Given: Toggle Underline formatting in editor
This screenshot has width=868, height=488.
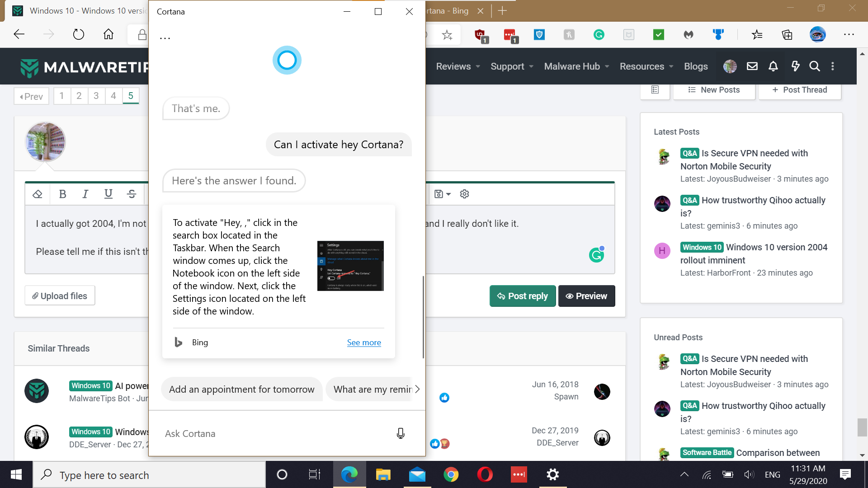Looking at the screenshot, I should pyautogui.click(x=108, y=194).
